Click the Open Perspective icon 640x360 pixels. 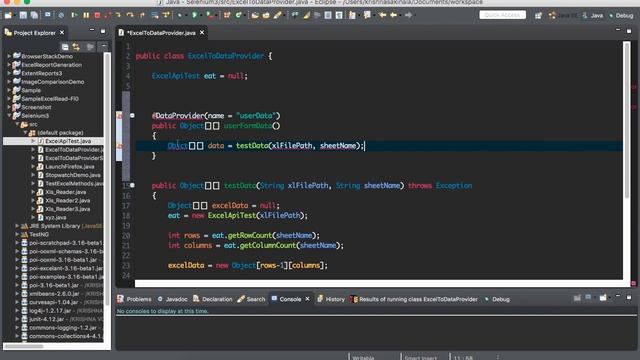(x=538, y=15)
